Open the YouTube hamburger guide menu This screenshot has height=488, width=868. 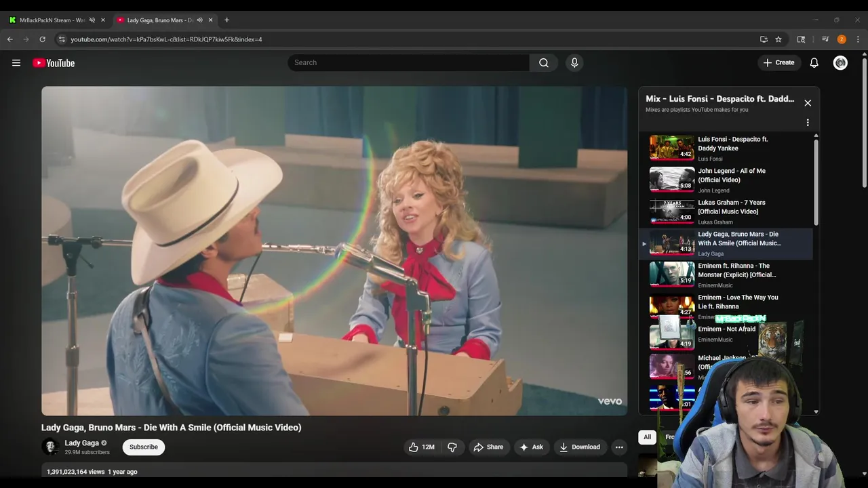coord(16,63)
